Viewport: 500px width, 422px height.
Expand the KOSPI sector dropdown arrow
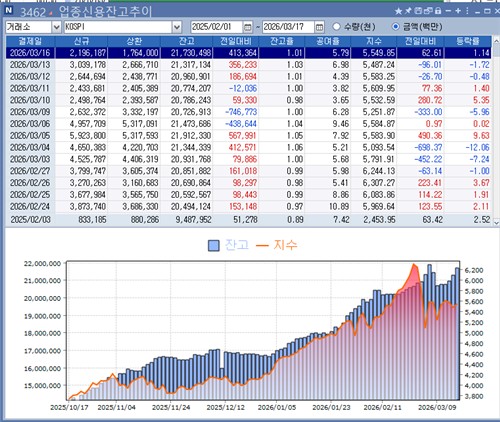pyautogui.click(x=177, y=27)
